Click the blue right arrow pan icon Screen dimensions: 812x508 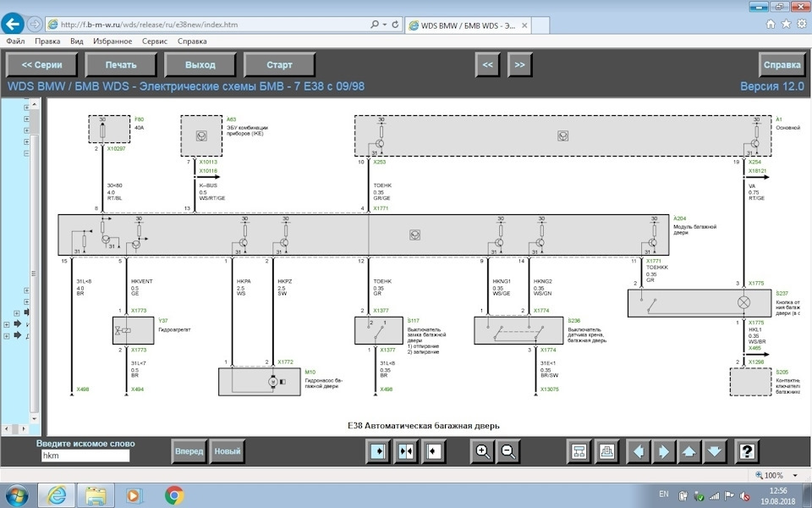pyautogui.click(x=664, y=451)
